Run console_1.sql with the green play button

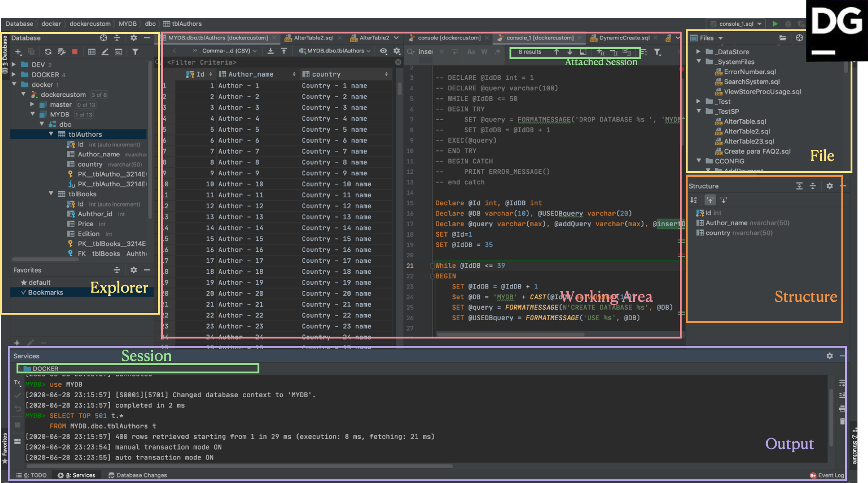coord(775,24)
